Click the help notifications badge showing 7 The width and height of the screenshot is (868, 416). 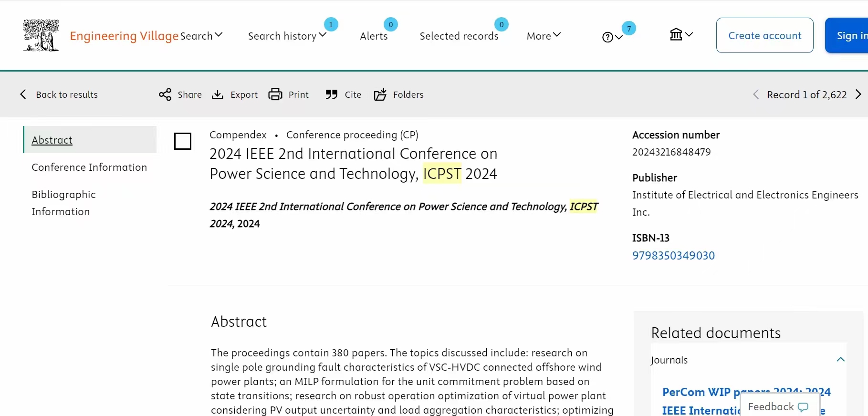tap(629, 29)
